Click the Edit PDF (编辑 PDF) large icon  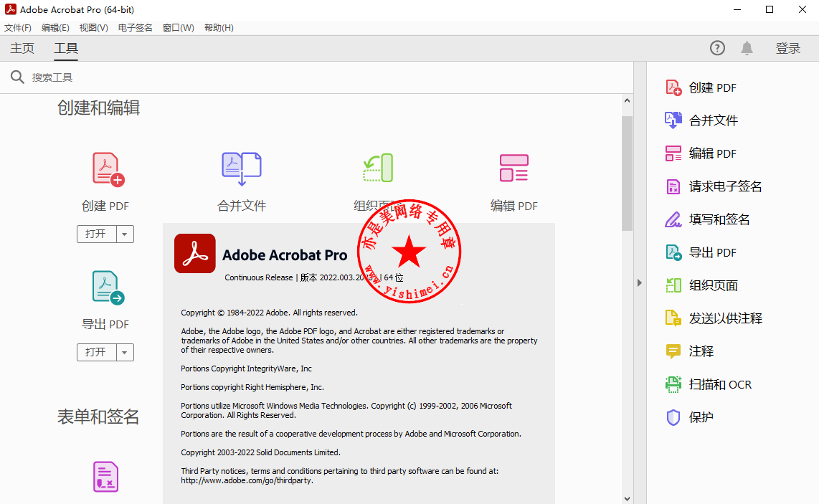tap(514, 168)
